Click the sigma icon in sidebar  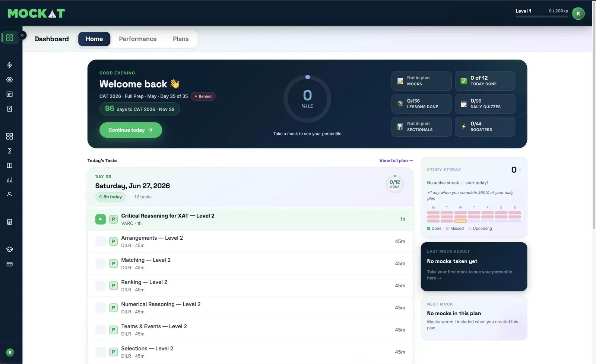pos(10,151)
